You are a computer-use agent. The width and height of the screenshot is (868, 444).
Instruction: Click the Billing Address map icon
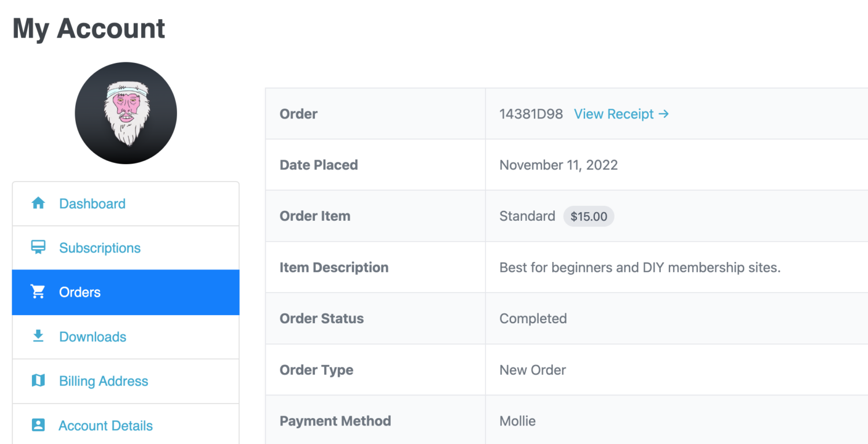(38, 380)
